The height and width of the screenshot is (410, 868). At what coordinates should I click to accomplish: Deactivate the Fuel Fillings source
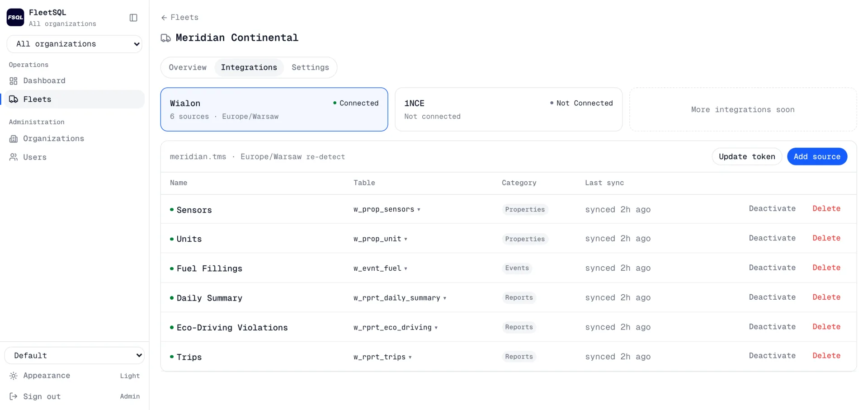coord(772,268)
